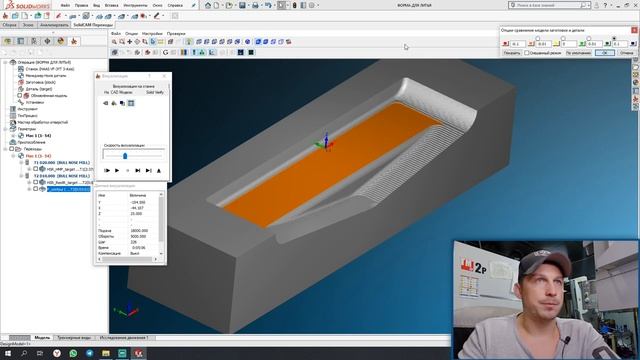Click the simulation speed slider handle
Image resolution: width=640 pixels, height=360 pixels.
click(125, 156)
